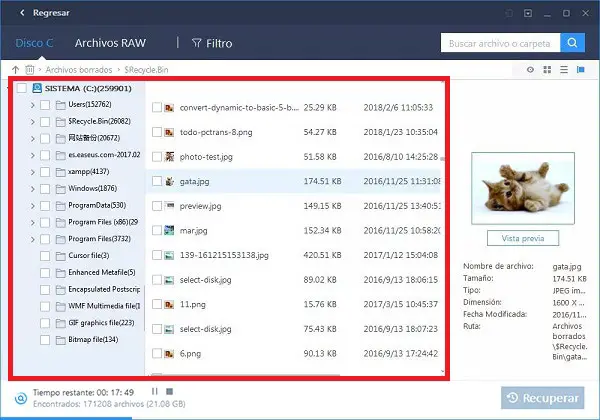Go to Archivos borrados breadcrumb
600x420 pixels.
pyautogui.click(x=79, y=70)
